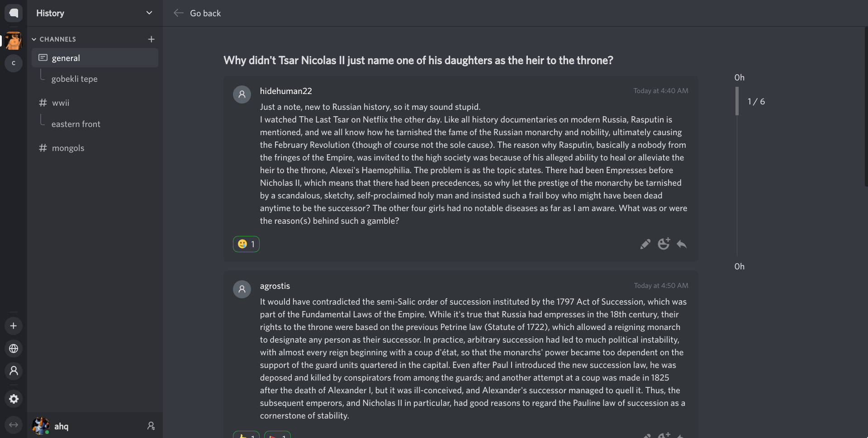Screen dimensions: 868x438
Task: Toggle the sidebar collapse arrows icon
Action: (14, 425)
